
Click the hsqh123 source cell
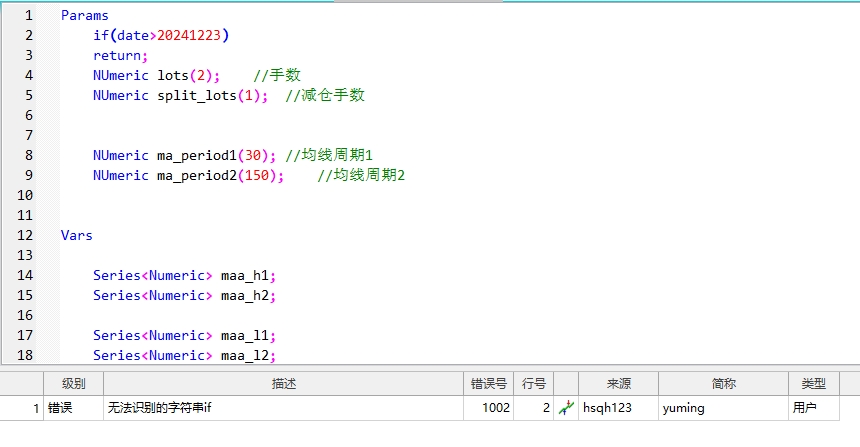coord(619,408)
